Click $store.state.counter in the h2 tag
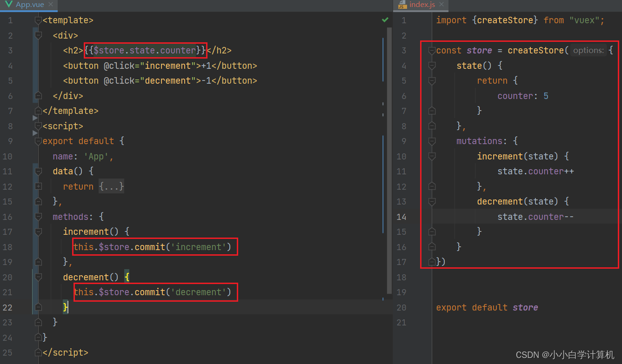622x364 pixels. click(145, 50)
